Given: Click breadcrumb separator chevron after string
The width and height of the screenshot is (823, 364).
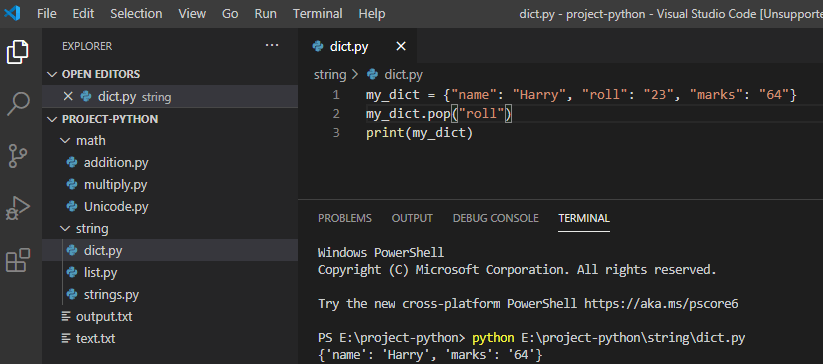Looking at the screenshot, I should (x=356, y=74).
